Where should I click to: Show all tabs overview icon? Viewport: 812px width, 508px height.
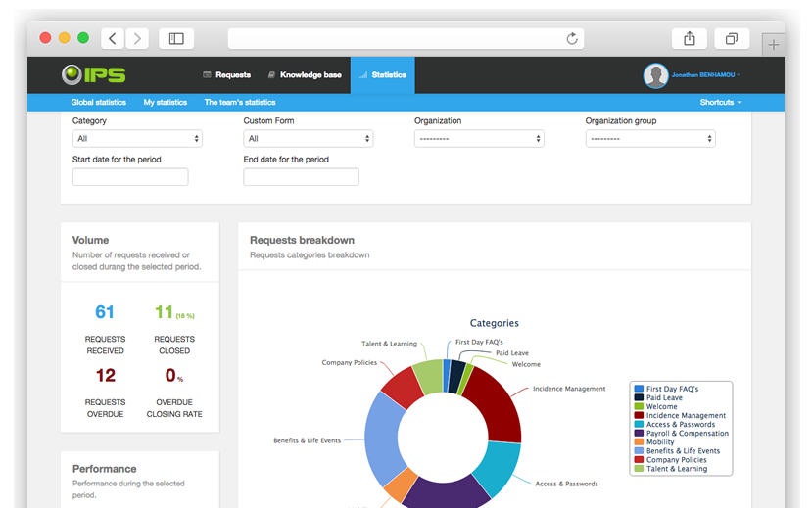click(732, 39)
